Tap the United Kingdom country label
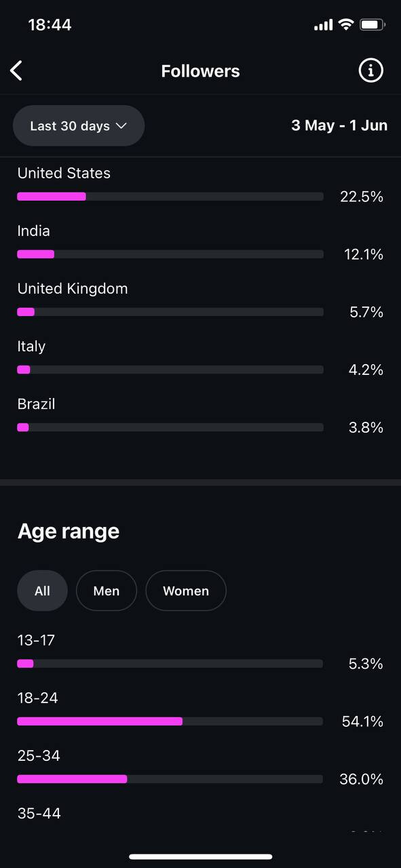 [73, 289]
